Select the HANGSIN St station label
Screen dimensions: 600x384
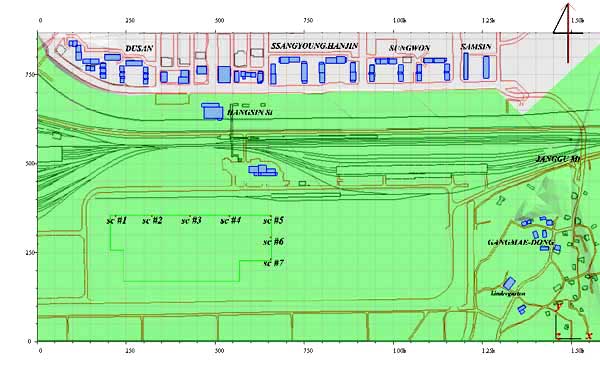click(x=249, y=112)
